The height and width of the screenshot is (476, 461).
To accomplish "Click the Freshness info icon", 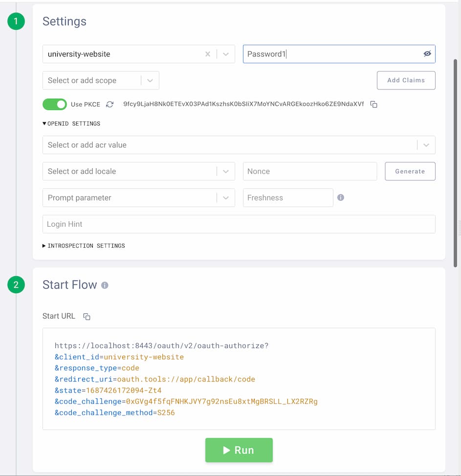I will coord(341,197).
